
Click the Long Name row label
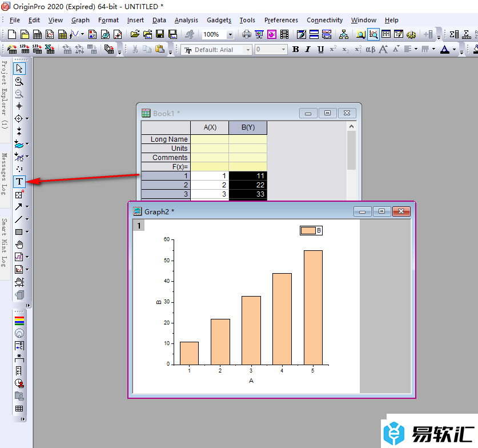click(166, 139)
